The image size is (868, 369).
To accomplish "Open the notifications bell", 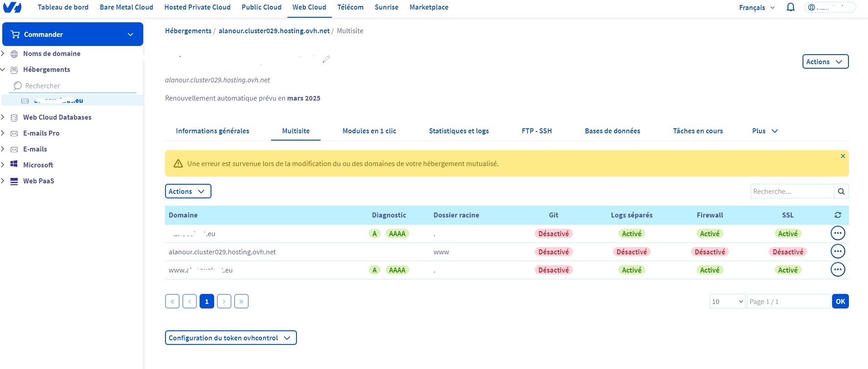I will point(791,7).
